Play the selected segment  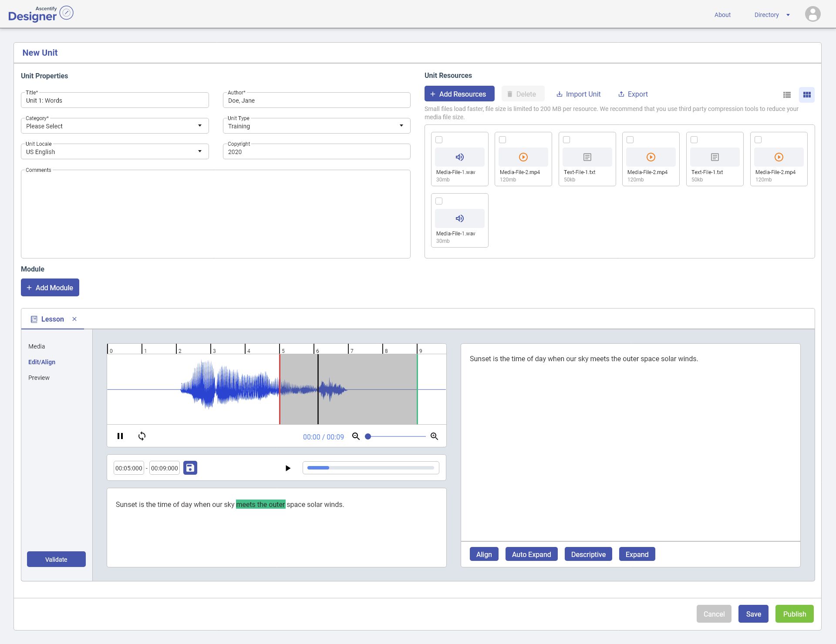tap(288, 468)
